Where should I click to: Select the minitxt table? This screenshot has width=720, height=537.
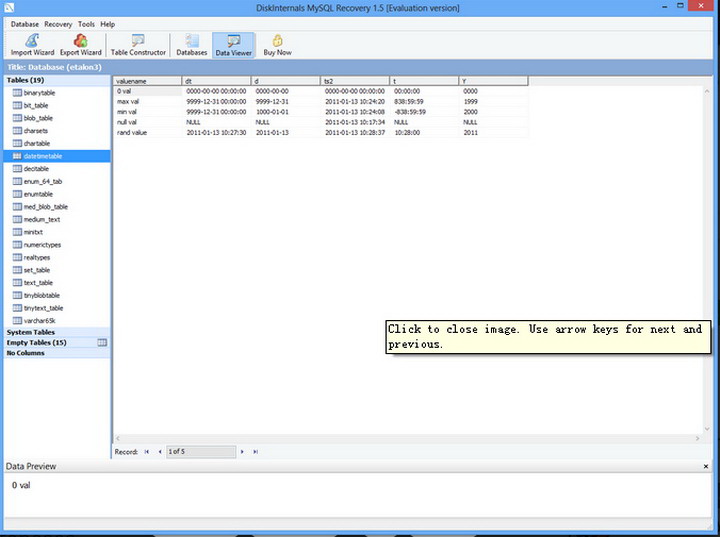pos(33,232)
